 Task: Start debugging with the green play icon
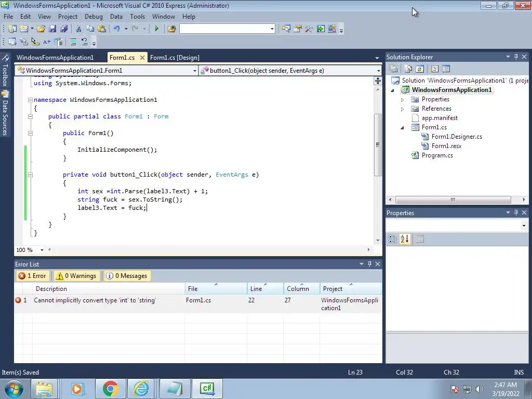point(157,29)
